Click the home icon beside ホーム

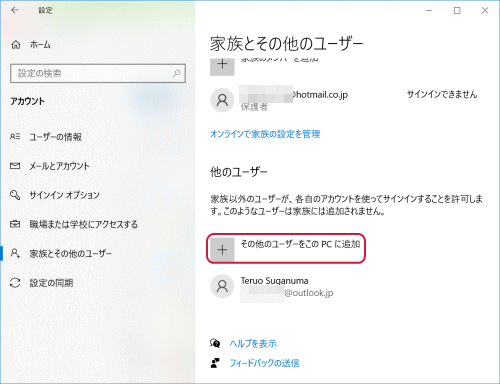16,45
